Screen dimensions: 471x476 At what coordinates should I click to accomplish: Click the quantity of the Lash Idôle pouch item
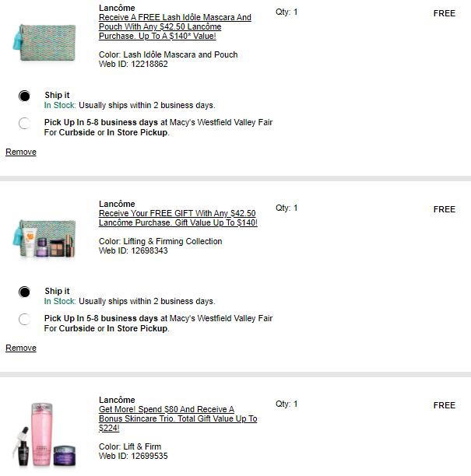(286, 12)
